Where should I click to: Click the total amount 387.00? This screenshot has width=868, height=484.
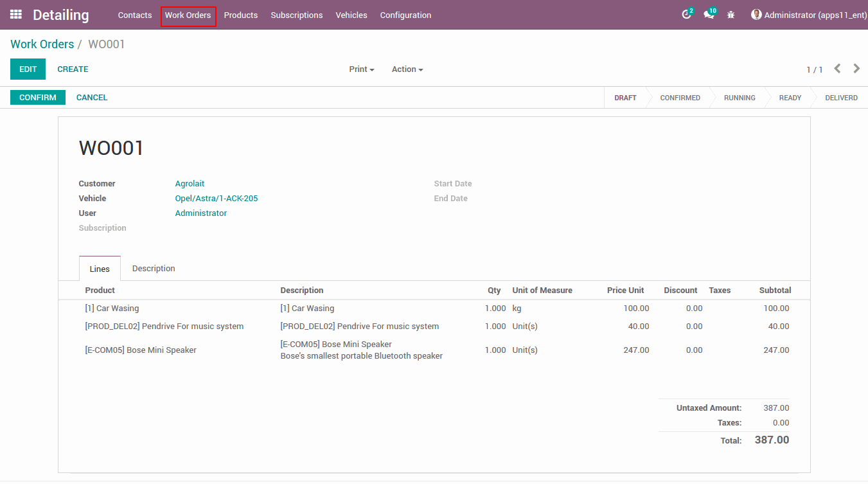point(772,440)
